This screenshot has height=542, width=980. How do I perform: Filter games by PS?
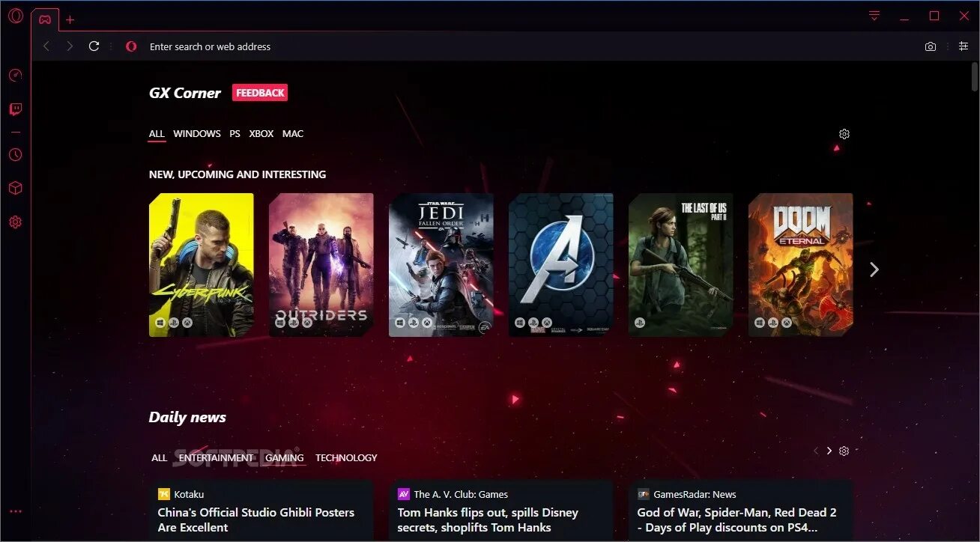pos(235,134)
